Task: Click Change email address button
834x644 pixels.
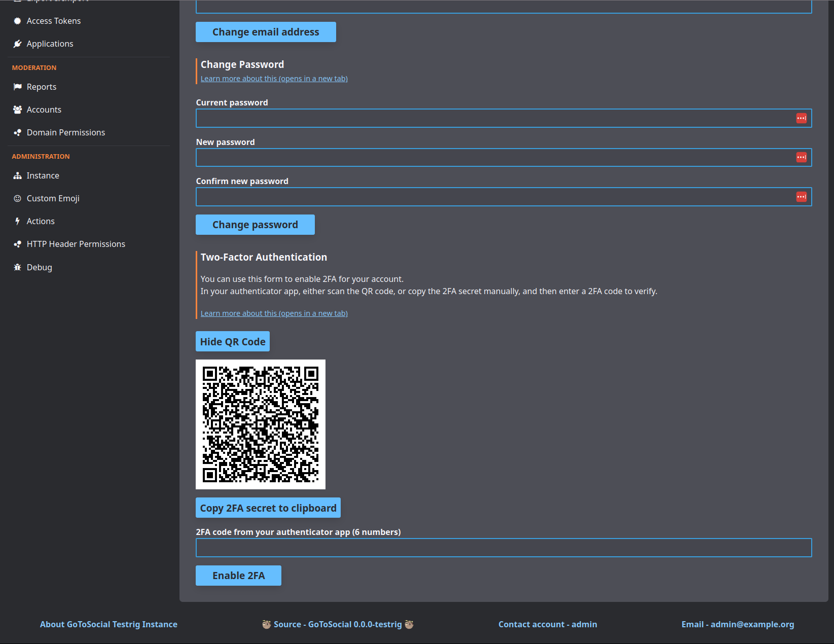Action: coord(266,32)
